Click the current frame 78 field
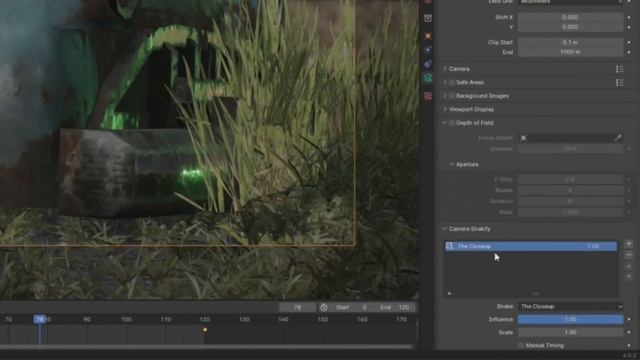Image resolution: width=640 pixels, height=360 pixels. (x=298, y=307)
